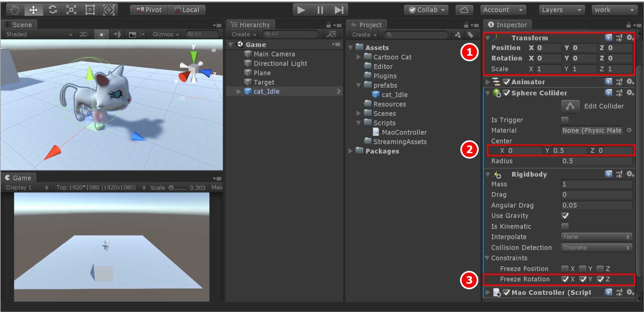Select the Rect Transform tool
This screenshot has width=644, height=312.
coord(90,10)
